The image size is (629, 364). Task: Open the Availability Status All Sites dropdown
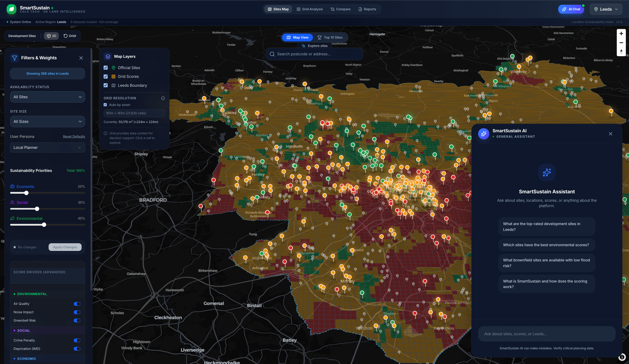47,97
